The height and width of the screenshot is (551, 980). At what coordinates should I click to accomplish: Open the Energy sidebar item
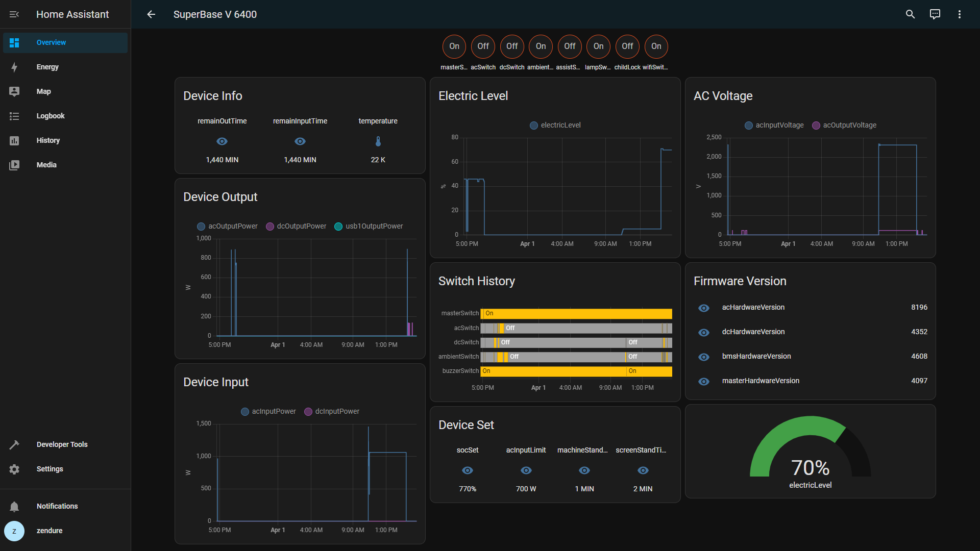pos(47,67)
